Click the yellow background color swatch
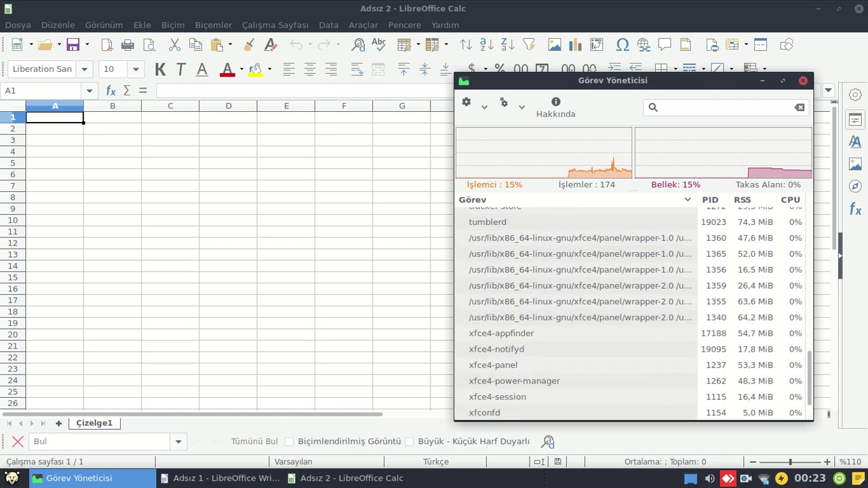The height and width of the screenshot is (488, 868). [x=255, y=69]
